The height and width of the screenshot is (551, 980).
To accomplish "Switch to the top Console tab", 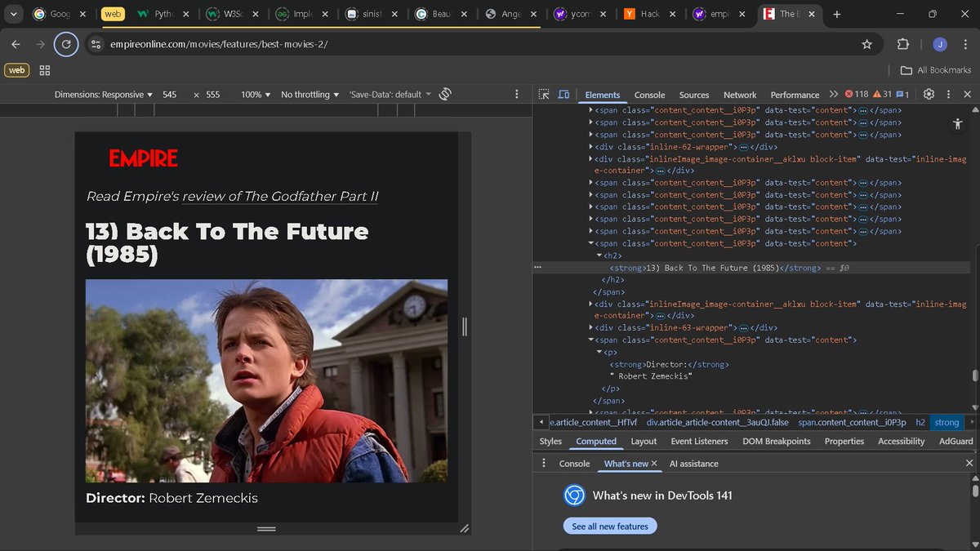I will pyautogui.click(x=649, y=95).
